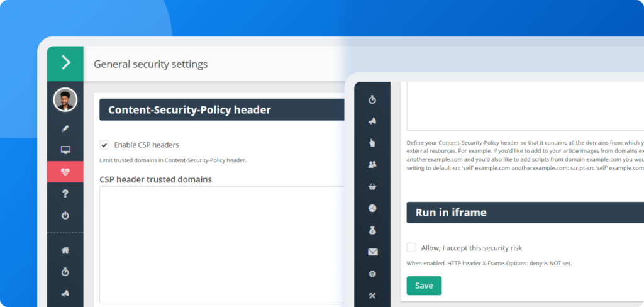Open the pie chart statistics icon
The image size is (644, 307).
[372, 208]
